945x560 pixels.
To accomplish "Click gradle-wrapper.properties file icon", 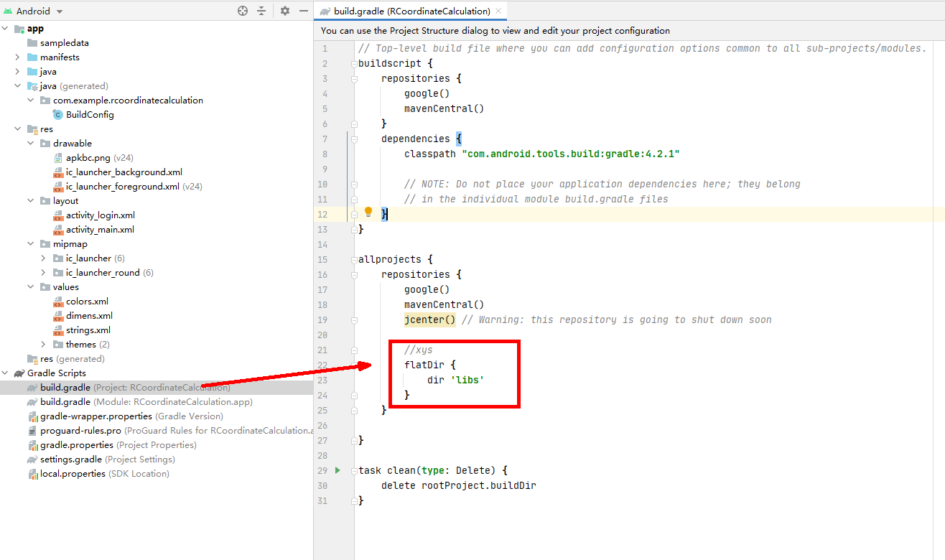I will click(x=32, y=416).
